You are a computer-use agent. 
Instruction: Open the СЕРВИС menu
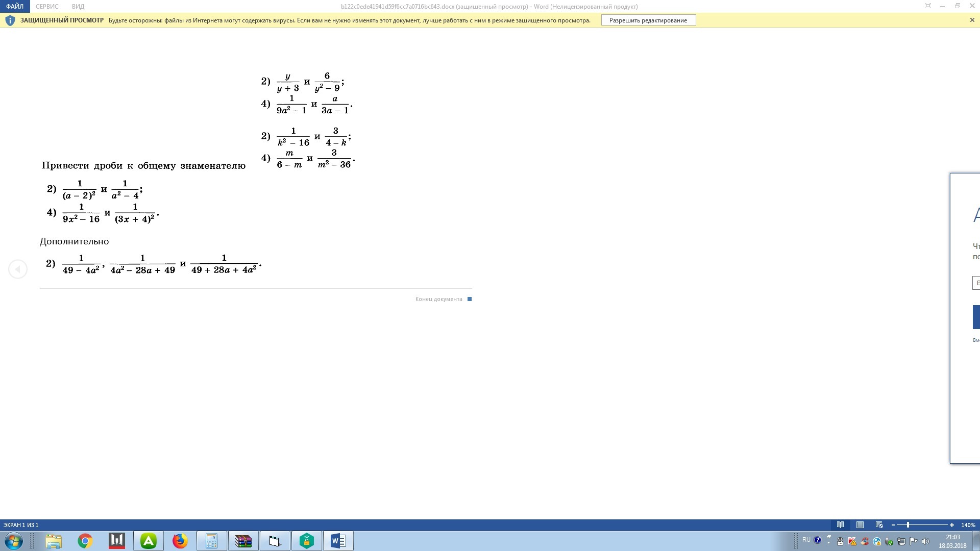[47, 6]
